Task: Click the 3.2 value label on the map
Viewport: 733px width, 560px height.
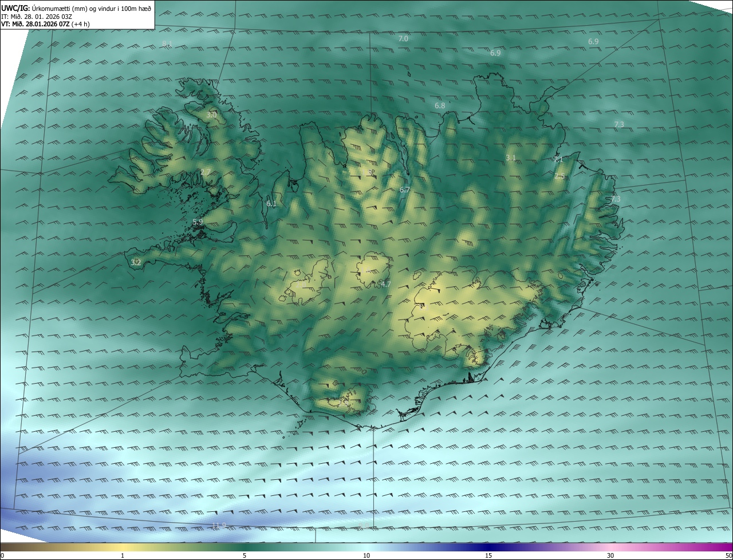Action: pyautogui.click(x=136, y=262)
